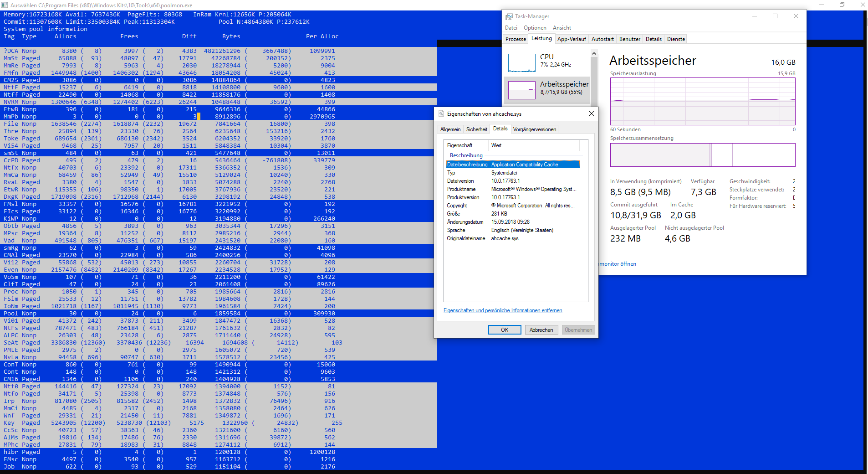This screenshot has height=474, width=868.
Task: Open the Autostart tab
Action: [602, 39]
